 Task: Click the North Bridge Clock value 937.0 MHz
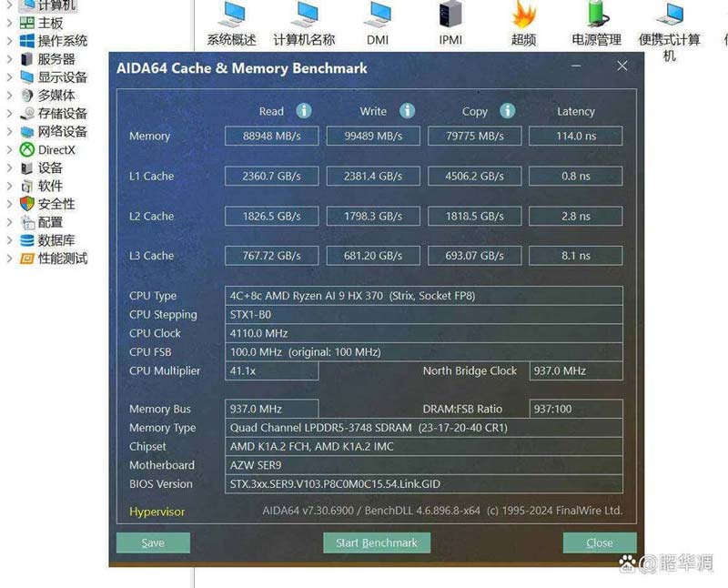[x=576, y=370]
